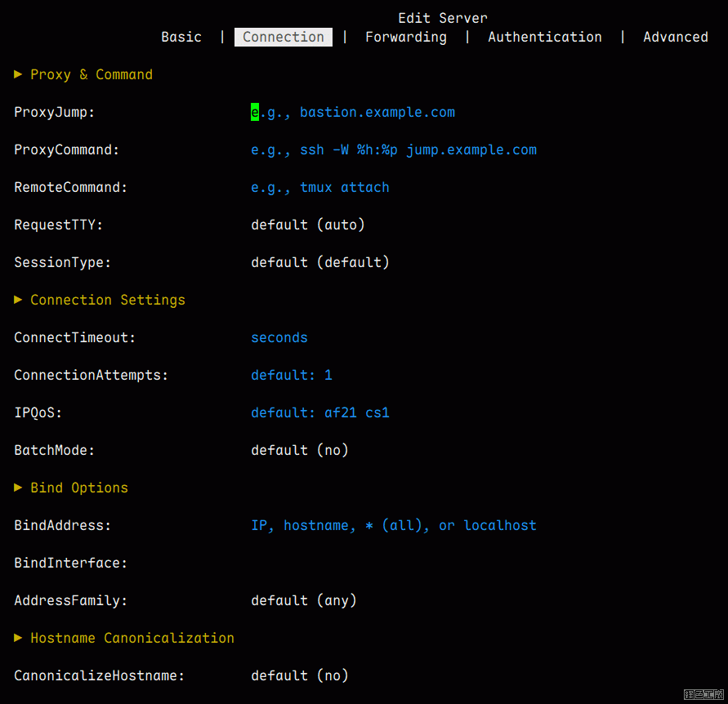
Task: Toggle the Hostname Canonicalization section arrow
Action: (x=18, y=638)
